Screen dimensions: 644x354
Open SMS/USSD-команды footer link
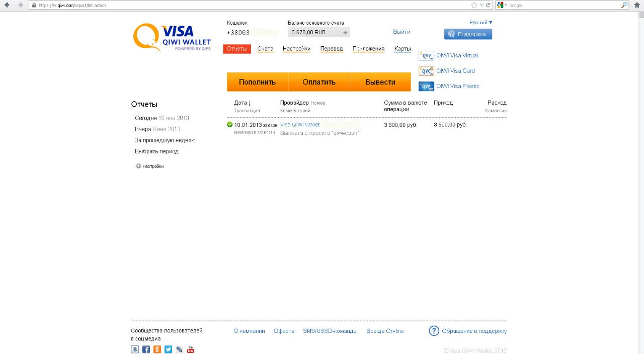point(330,331)
